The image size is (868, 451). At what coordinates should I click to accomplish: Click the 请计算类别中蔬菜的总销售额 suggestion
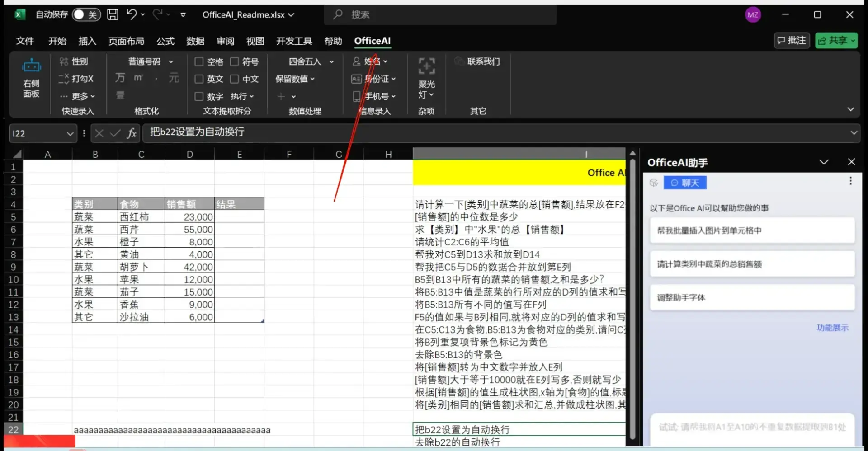pos(752,264)
